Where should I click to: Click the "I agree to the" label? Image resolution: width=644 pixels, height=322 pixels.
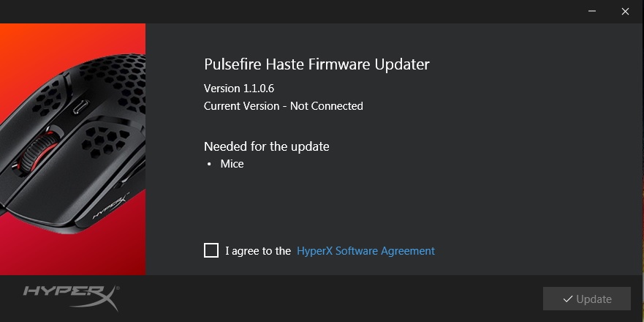click(x=258, y=251)
